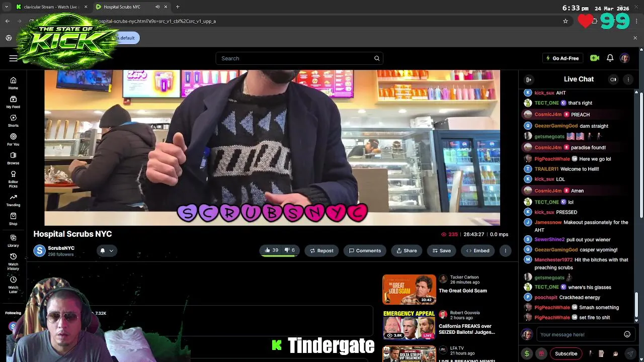This screenshot has height=362, width=644.
Task: Open Live Chat three-dot options
Action: coord(628,79)
